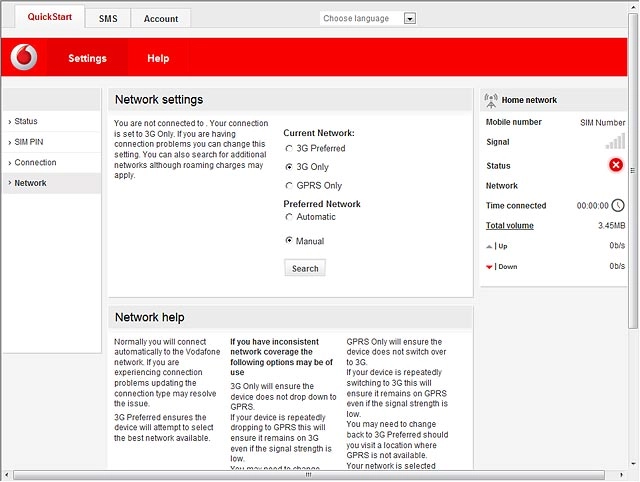
Task: Click the SIM Number text
Action: [x=602, y=122]
